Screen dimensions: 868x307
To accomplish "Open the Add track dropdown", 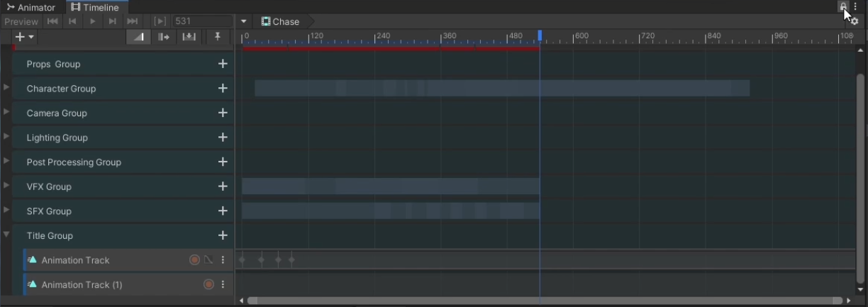I will [25, 37].
